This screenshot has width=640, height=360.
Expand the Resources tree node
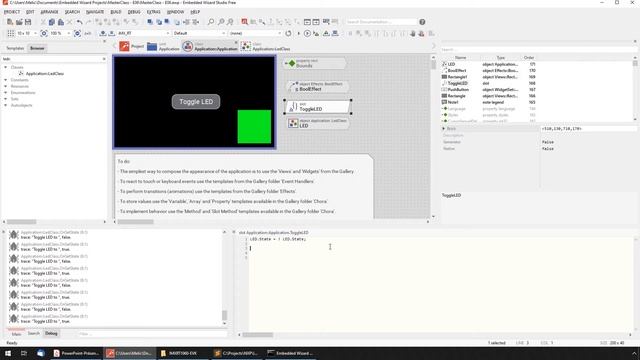[6, 86]
